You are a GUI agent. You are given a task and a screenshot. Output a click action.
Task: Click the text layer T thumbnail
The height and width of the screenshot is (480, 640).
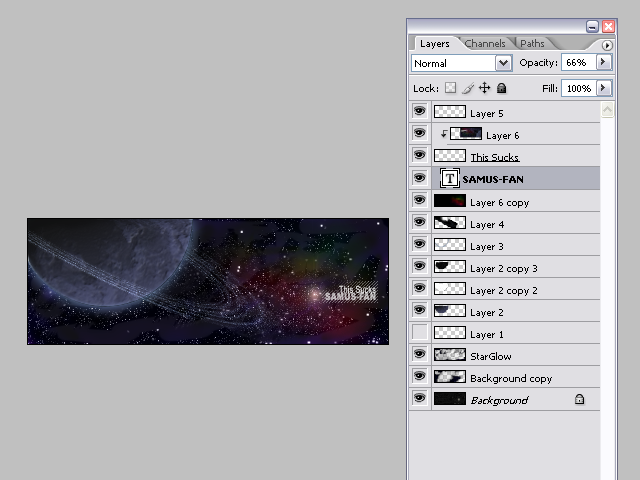tap(449, 178)
